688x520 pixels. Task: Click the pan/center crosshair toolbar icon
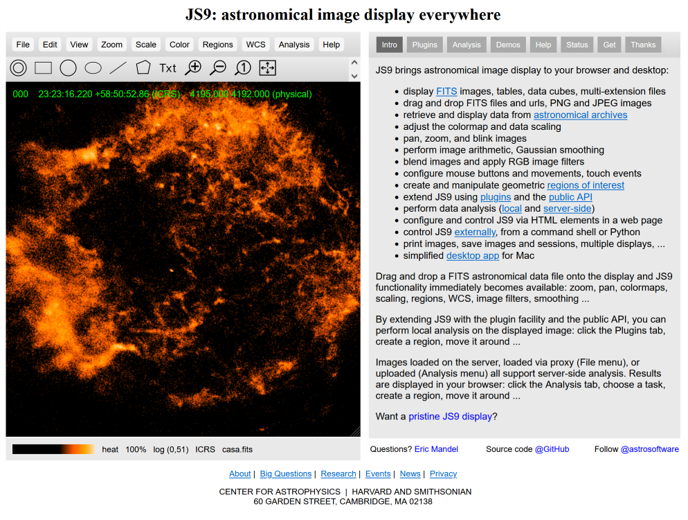[268, 68]
